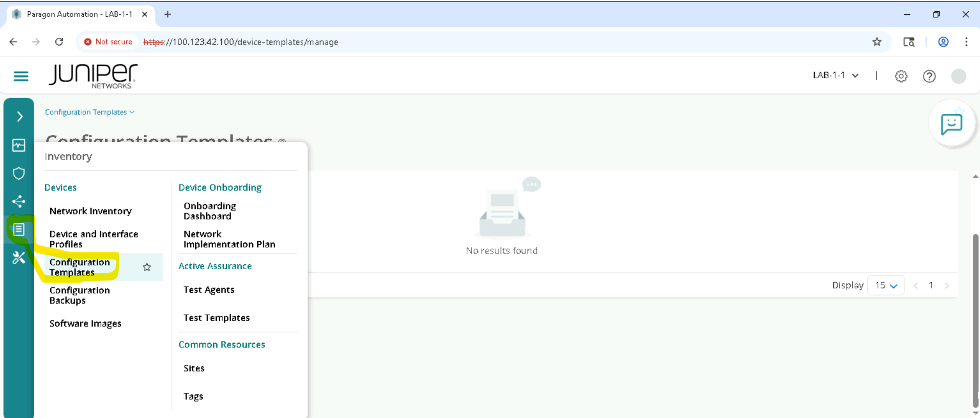The image size is (980, 418).
Task: Bookmark this page with the star icon
Action: (x=877, y=42)
